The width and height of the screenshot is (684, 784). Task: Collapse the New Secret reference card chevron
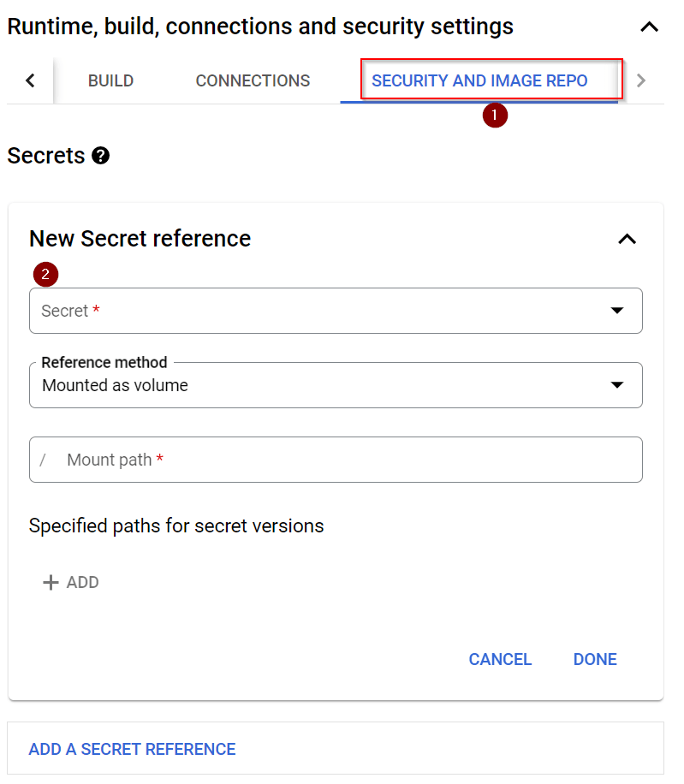pos(627,239)
